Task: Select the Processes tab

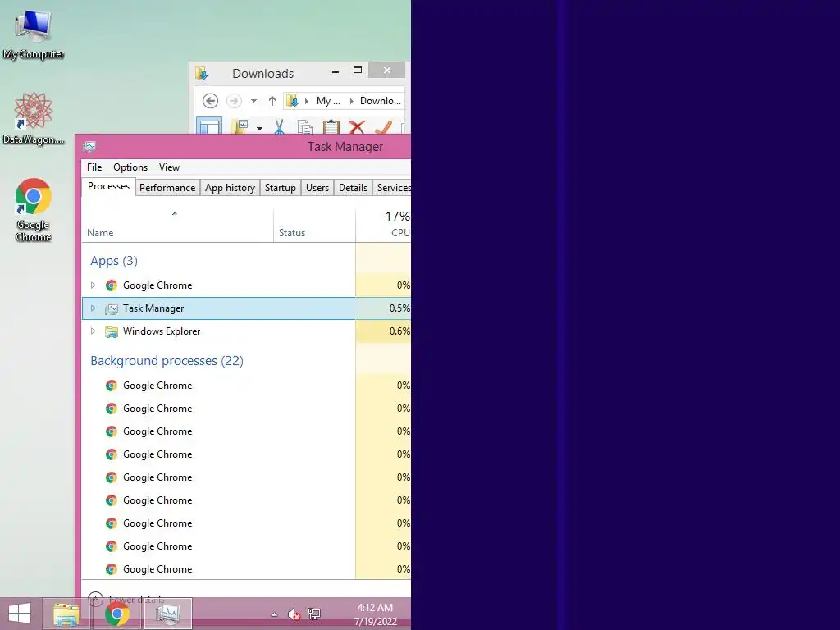Action: pos(109,186)
